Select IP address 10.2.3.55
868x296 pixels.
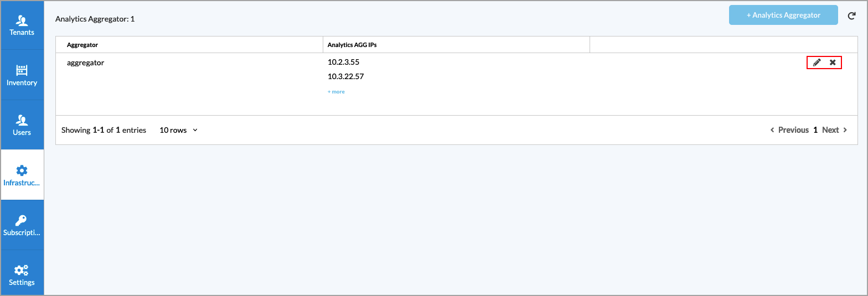click(x=343, y=62)
